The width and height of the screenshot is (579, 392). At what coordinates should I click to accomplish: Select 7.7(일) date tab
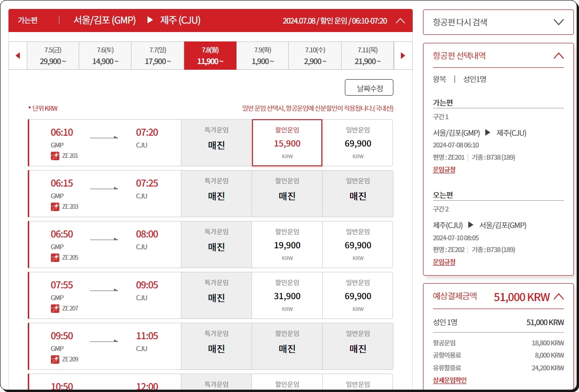(x=157, y=56)
